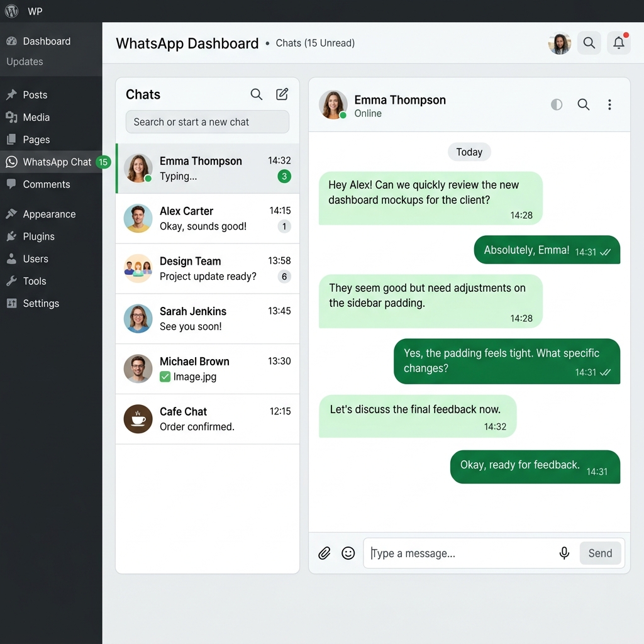Image resolution: width=644 pixels, height=644 pixels.
Task: Open the Appearance menu item
Action: tap(51, 214)
